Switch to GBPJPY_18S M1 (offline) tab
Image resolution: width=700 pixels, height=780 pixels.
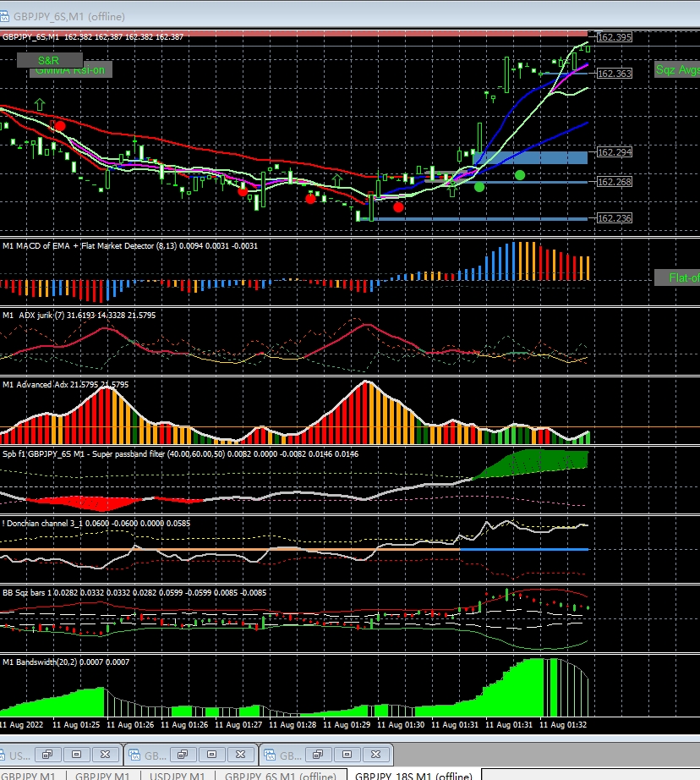(x=413, y=776)
